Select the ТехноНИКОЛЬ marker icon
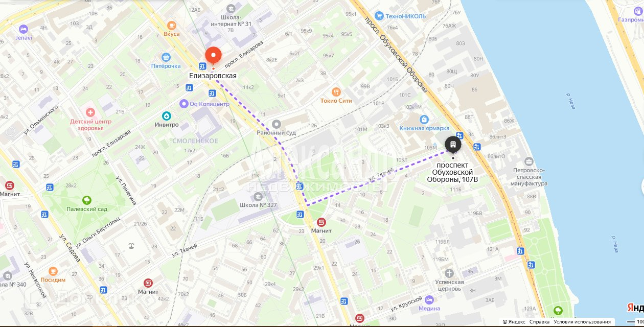 (x=379, y=16)
